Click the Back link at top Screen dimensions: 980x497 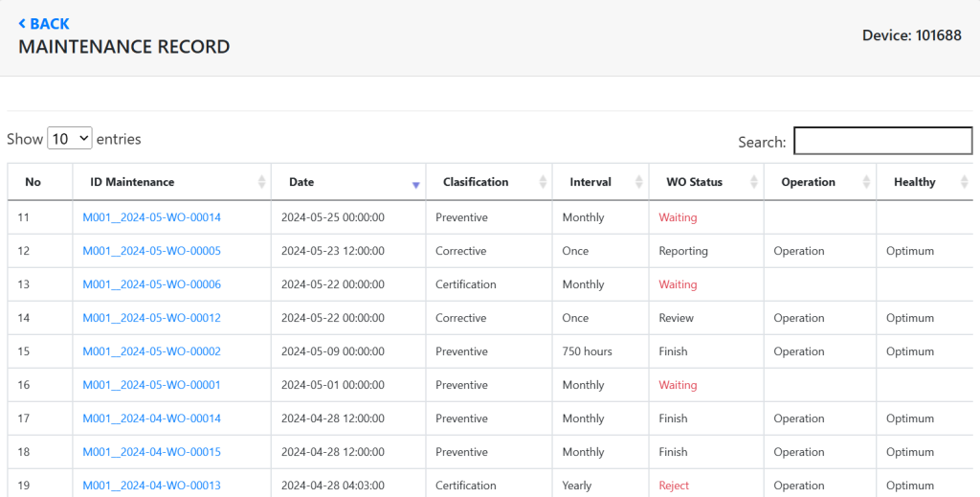44,24
